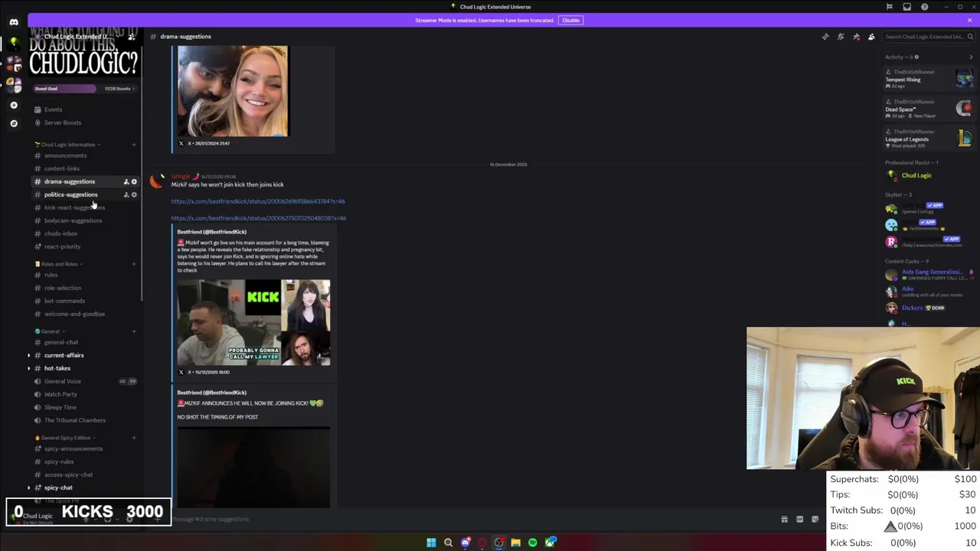Open general-chat channel
Image resolution: width=980 pixels, height=551 pixels.
pos(61,342)
